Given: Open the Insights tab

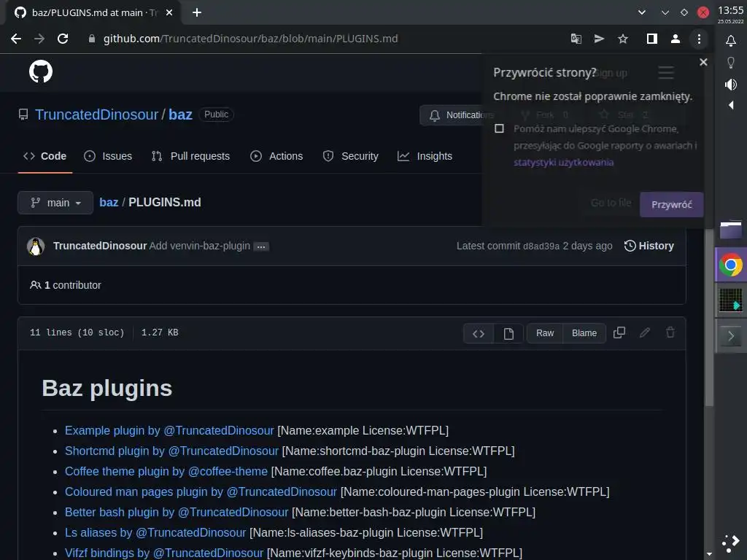Looking at the screenshot, I should (425, 156).
